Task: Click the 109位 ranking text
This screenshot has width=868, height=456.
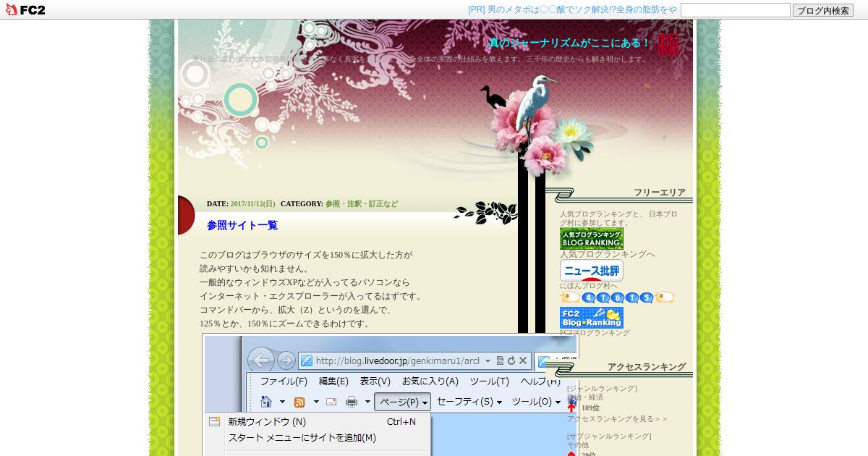Action: point(590,408)
